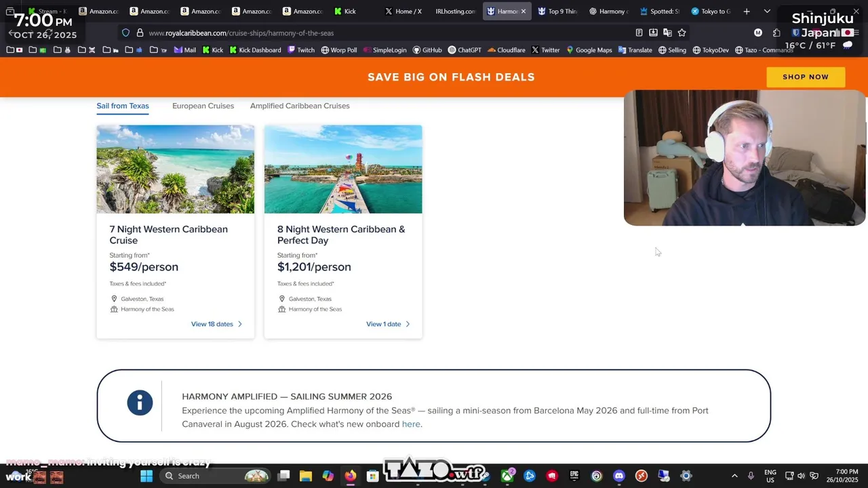Open Selling bookmark
868x488 pixels.
(x=672, y=50)
